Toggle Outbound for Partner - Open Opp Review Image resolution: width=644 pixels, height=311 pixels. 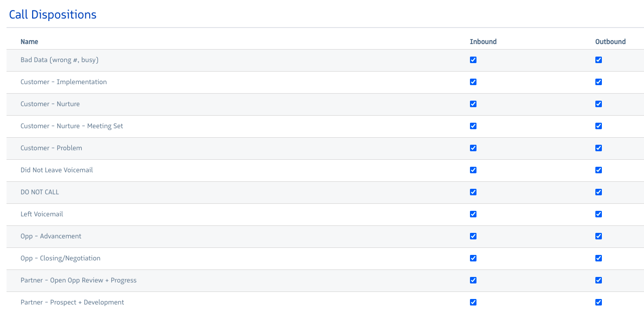pyautogui.click(x=598, y=280)
